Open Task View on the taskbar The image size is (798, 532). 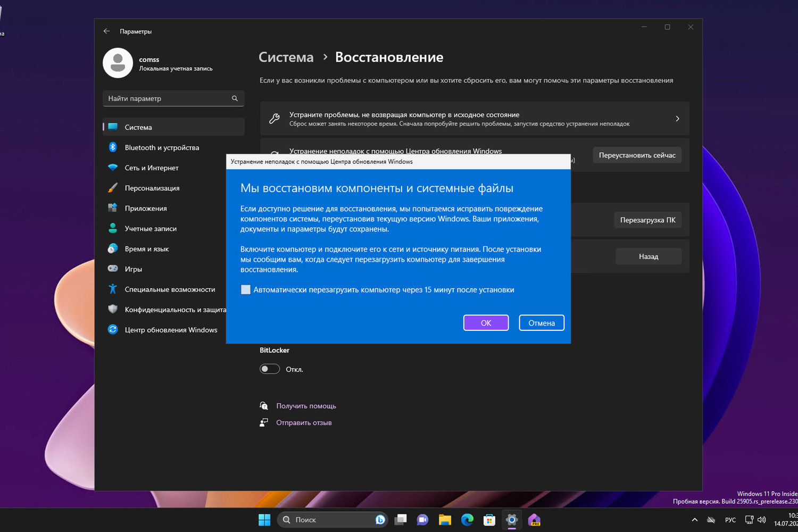coord(401,520)
